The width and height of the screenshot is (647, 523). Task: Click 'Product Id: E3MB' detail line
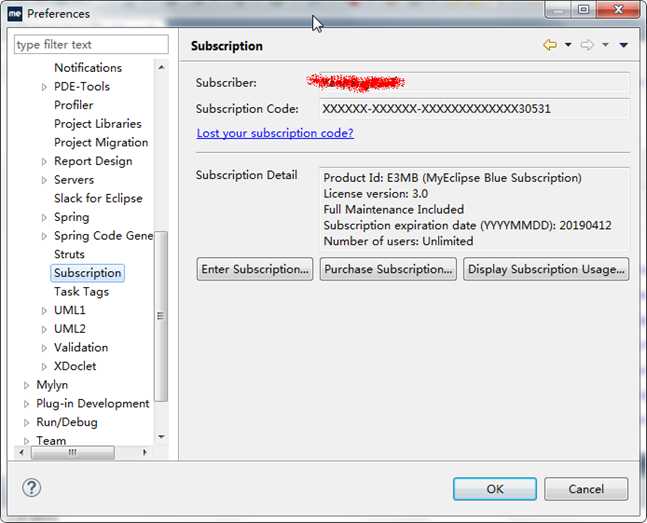coord(452,178)
